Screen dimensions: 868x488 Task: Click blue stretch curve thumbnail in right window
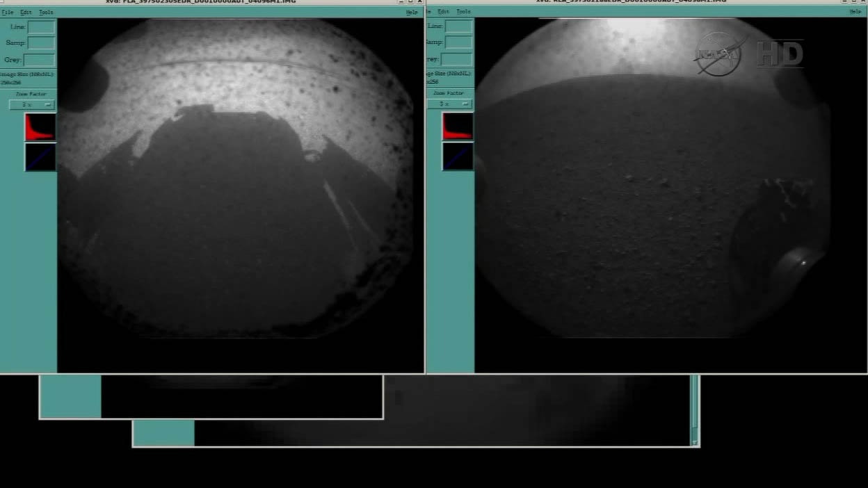click(458, 156)
